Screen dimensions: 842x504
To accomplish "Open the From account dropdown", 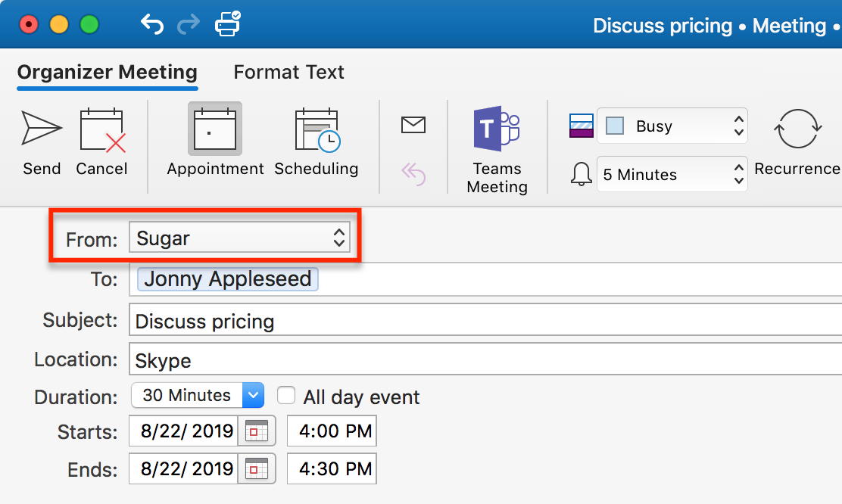I will point(239,238).
